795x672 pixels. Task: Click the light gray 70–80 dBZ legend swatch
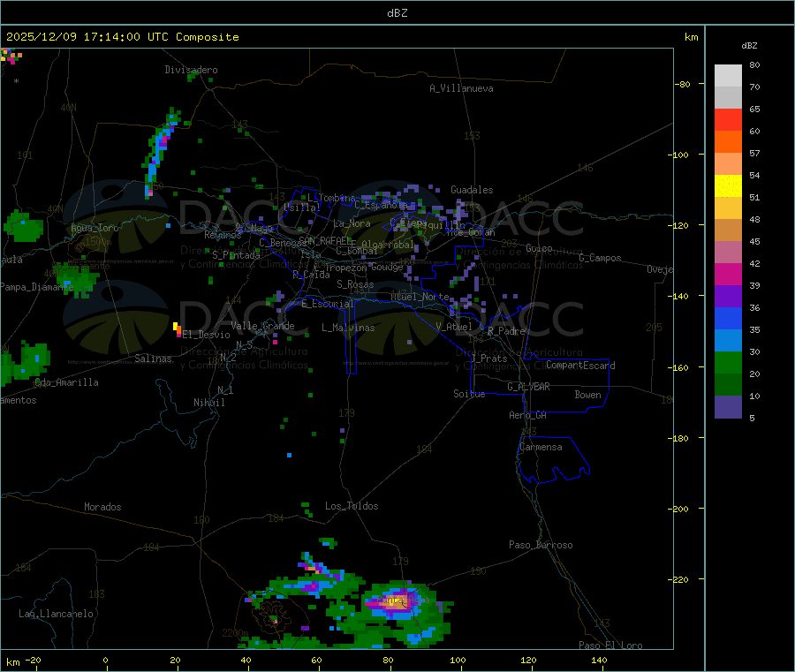pyautogui.click(x=728, y=76)
